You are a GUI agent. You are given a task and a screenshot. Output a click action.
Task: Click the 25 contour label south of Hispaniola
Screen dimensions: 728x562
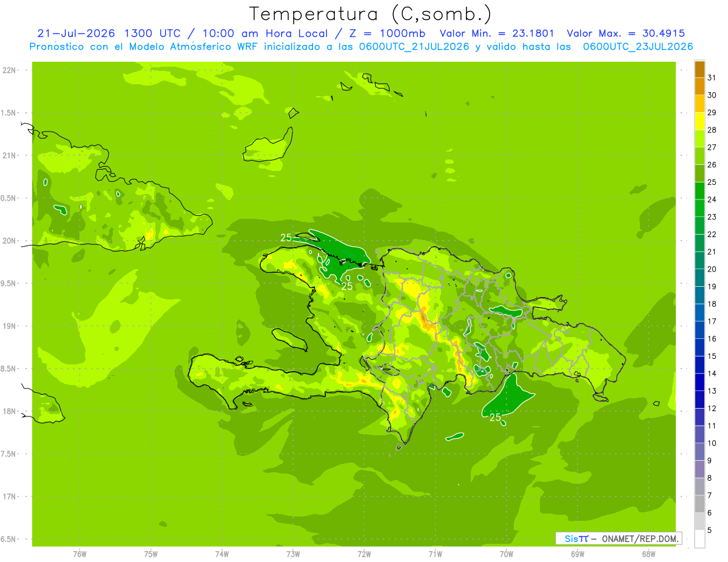(x=496, y=417)
